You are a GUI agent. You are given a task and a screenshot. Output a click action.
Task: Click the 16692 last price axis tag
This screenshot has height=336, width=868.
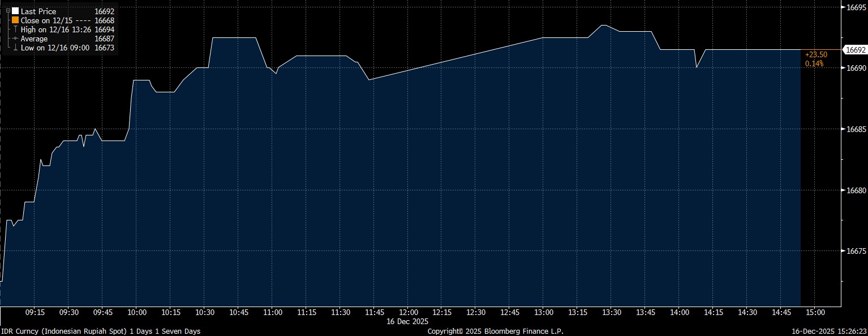[x=854, y=50]
